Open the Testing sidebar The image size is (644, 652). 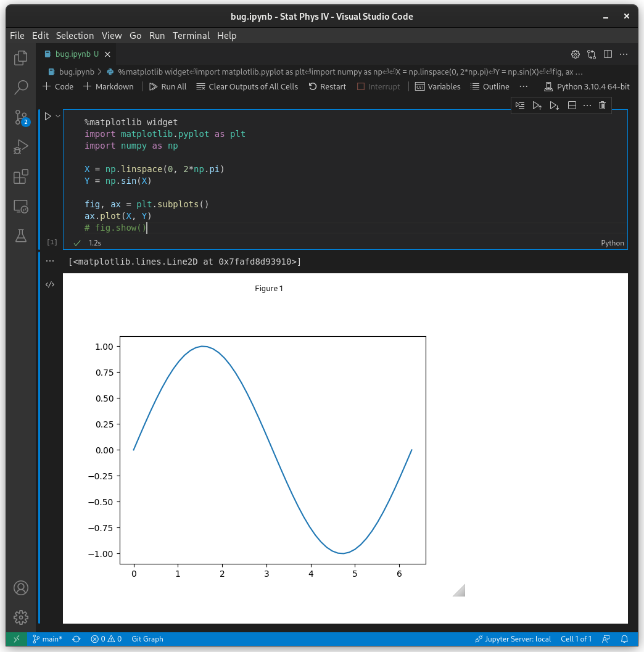pos(20,236)
